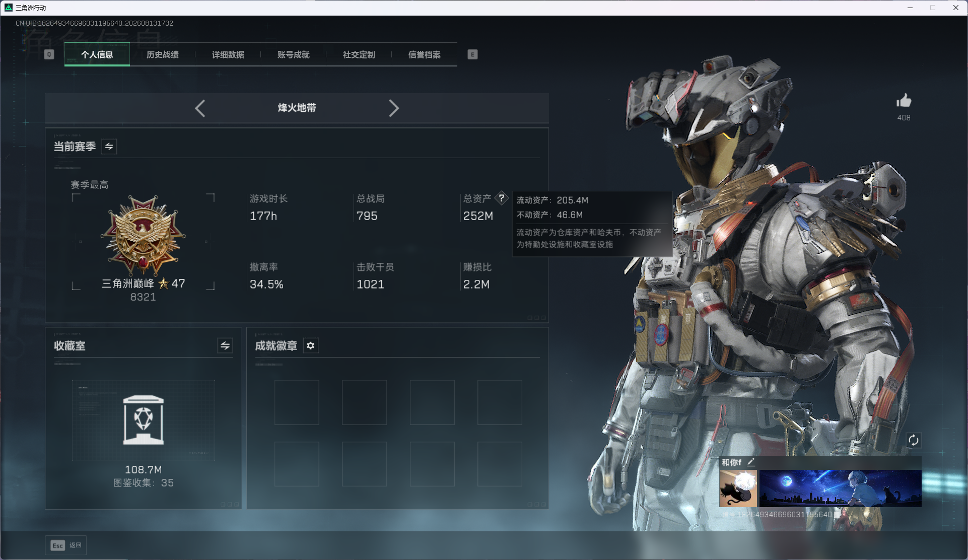Close the 三角洲行动 window
968x560 pixels.
click(x=956, y=8)
